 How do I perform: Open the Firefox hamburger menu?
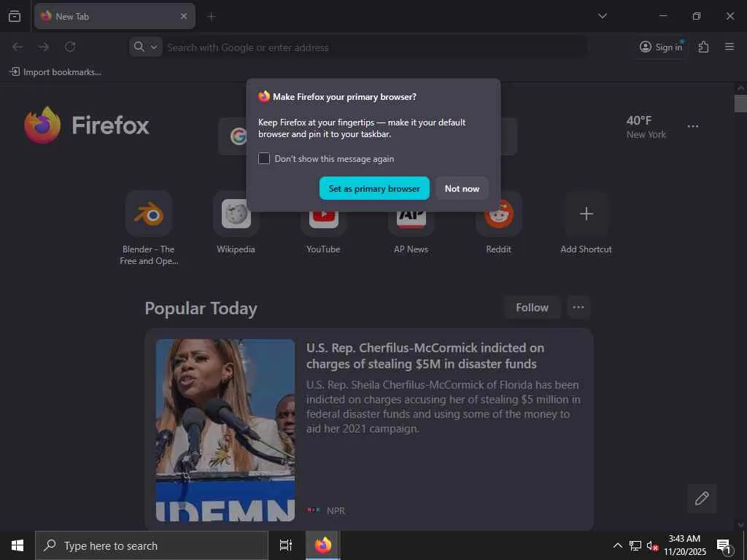click(729, 47)
